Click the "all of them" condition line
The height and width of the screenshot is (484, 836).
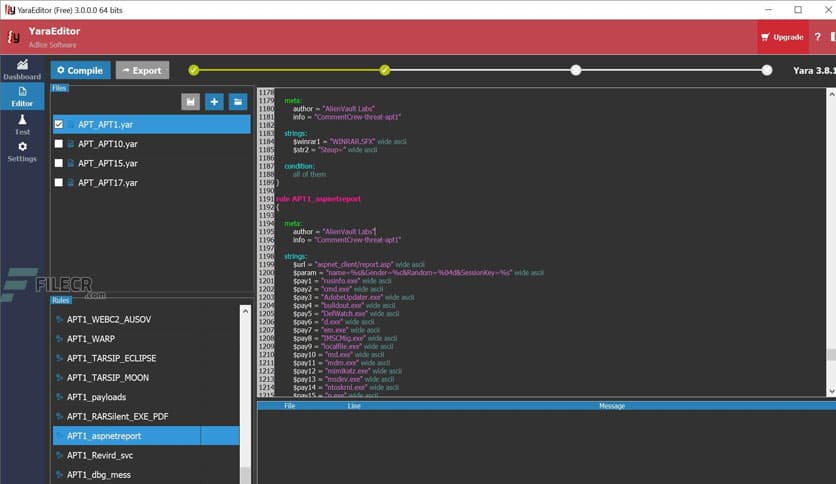coord(309,174)
